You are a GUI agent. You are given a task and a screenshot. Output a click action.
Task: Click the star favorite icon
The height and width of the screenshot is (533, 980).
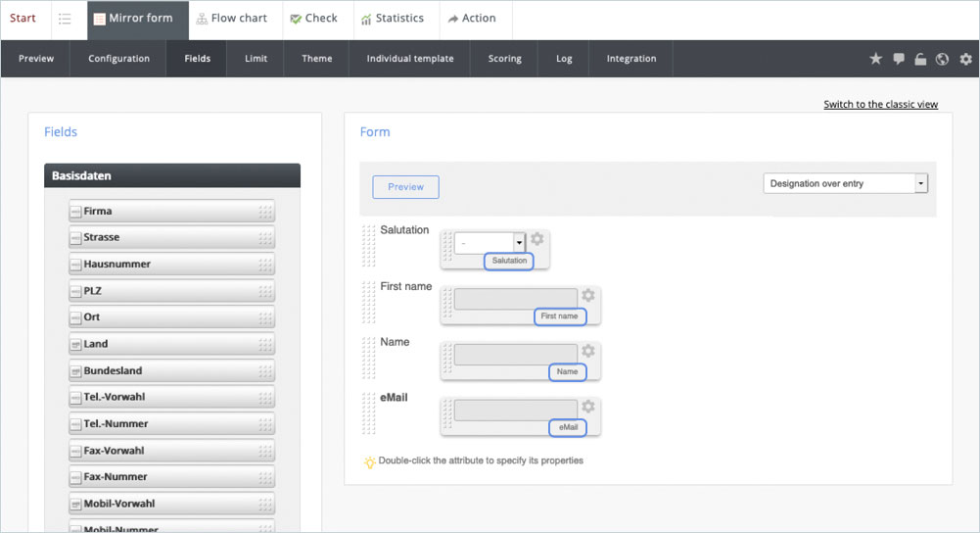(876, 59)
